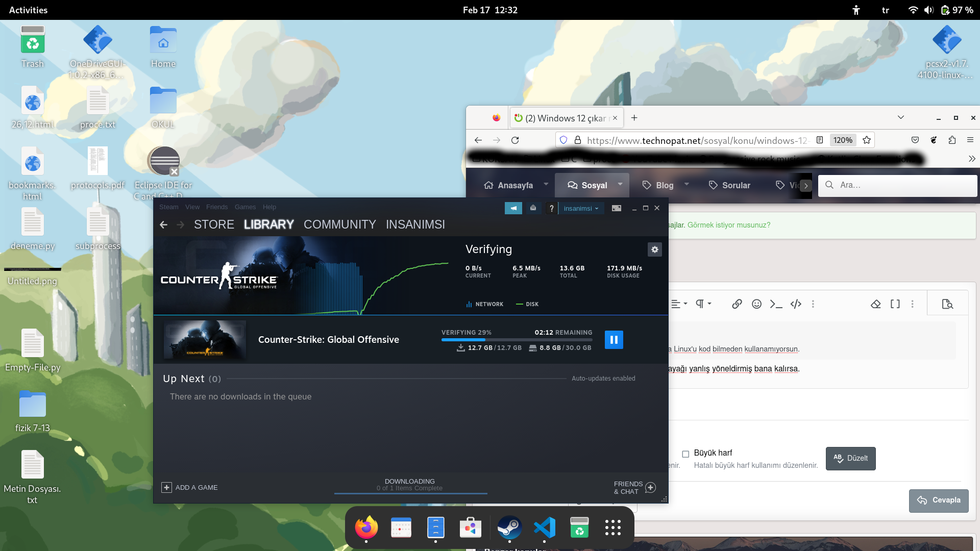Launch Visual Studio Code from dock
Image resolution: width=980 pixels, height=551 pixels.
[x=544, y=528]
